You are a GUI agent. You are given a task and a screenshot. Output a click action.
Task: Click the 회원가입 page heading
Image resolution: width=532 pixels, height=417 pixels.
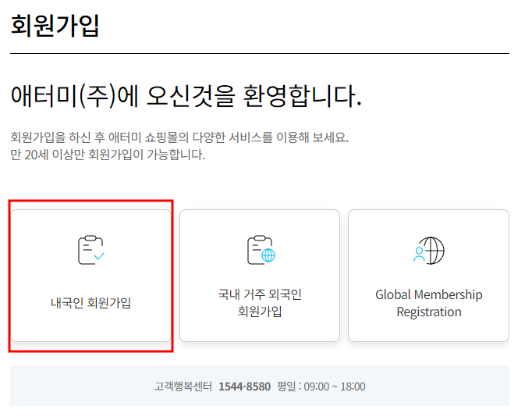click(x=55, y=26)
